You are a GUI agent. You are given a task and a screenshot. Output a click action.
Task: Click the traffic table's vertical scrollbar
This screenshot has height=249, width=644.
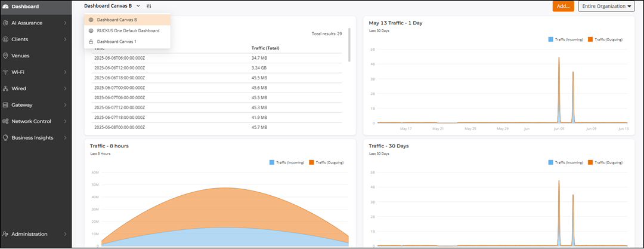click(x=349, y=54)
